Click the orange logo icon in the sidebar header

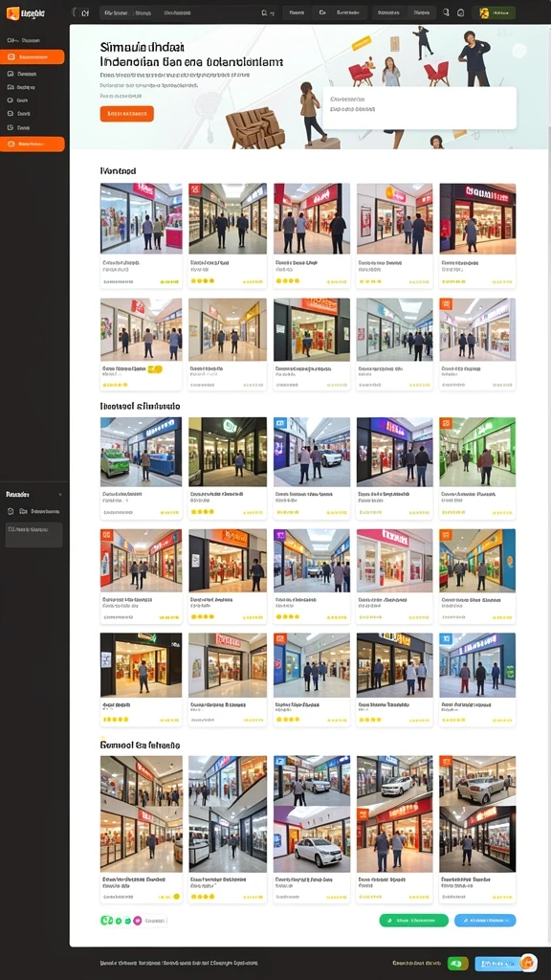coord(12,12)
